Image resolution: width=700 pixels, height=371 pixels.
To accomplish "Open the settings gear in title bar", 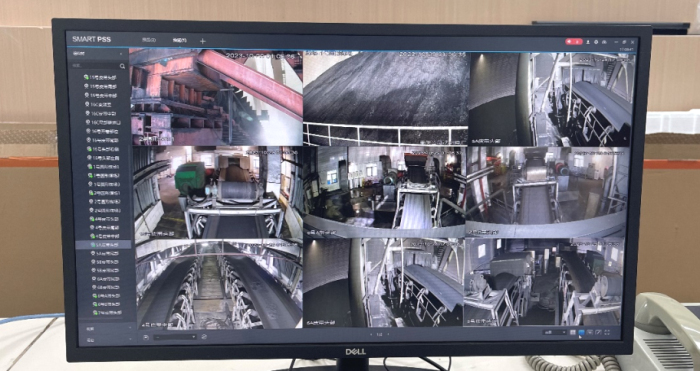I will [596, 42].
